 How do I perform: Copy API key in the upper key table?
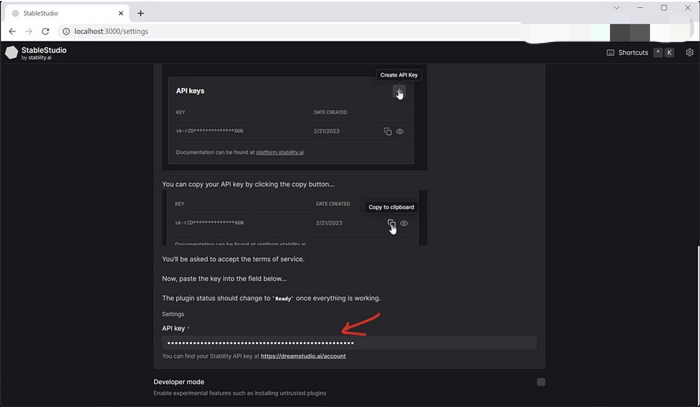tap(388, 131)
